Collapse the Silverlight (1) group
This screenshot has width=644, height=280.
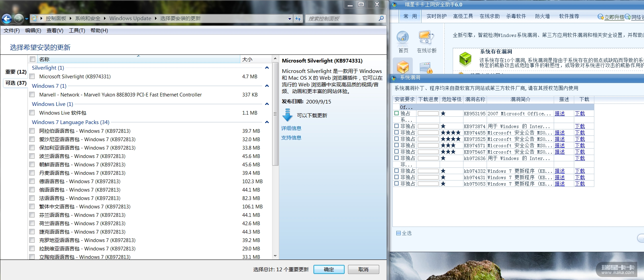click(267, 68)
